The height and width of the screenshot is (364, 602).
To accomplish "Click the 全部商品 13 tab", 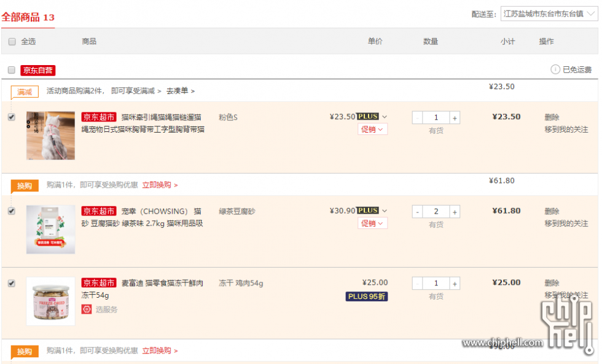I will (x=28, y=17).
